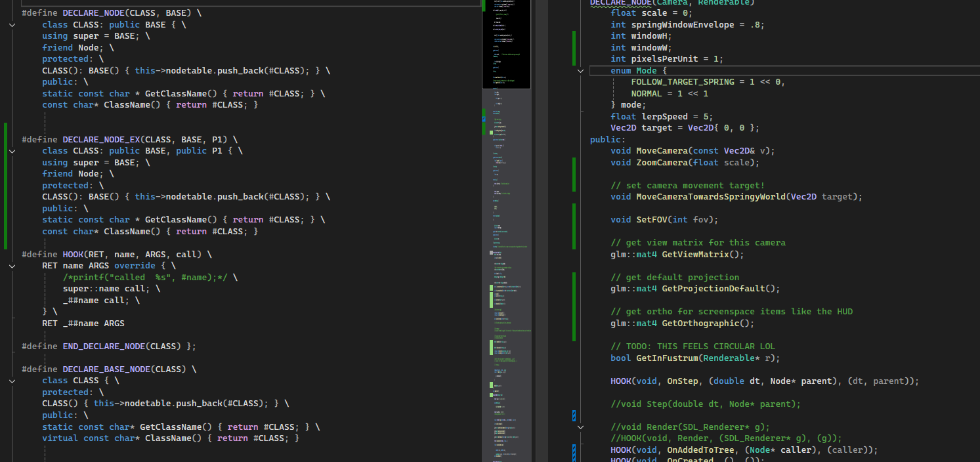Collapse the DECLARE_NODE_EX macro fold chevron
The width and height of the screenshot is (980, 462).
(12, 151)
